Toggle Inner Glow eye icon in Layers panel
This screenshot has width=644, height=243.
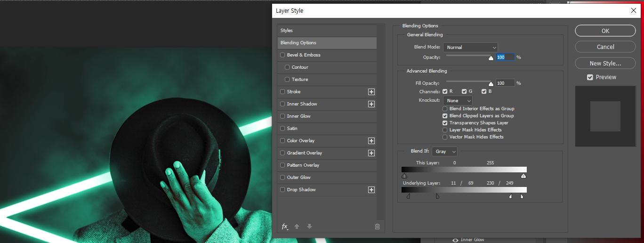[x=455, y=240]
